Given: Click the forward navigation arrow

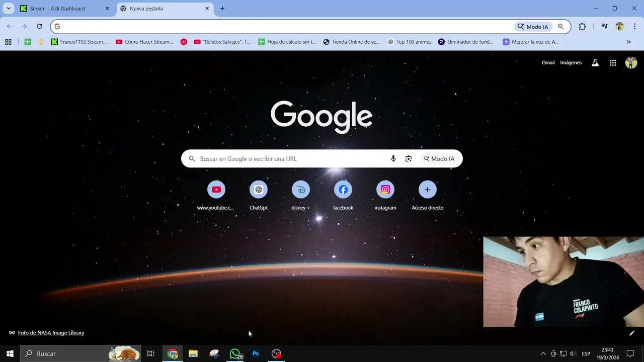Looking at the screenshot, I should pyautogui.click(x=24, y=27).
